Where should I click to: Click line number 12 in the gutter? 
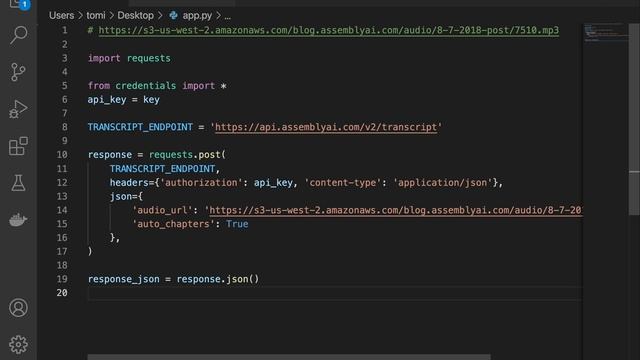pyautogui.click(x=62, y=182)
